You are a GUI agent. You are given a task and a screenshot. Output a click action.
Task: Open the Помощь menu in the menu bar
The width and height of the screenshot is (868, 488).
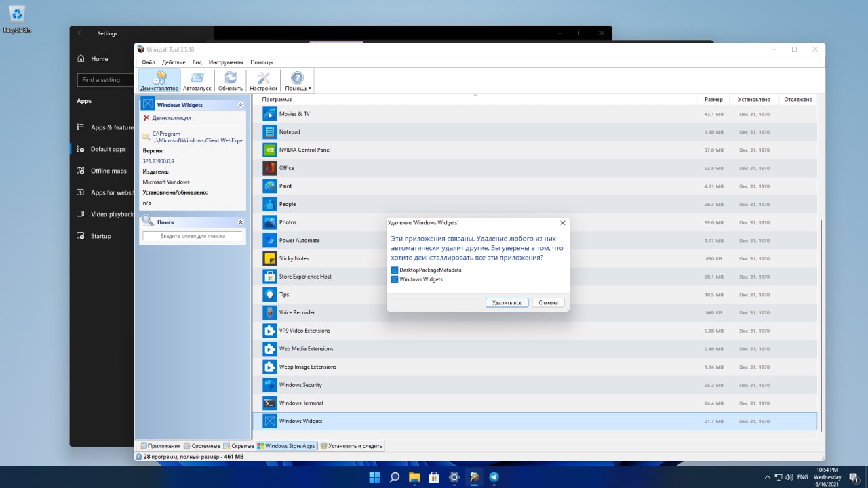pyautogui.click(x=261, y=62)
